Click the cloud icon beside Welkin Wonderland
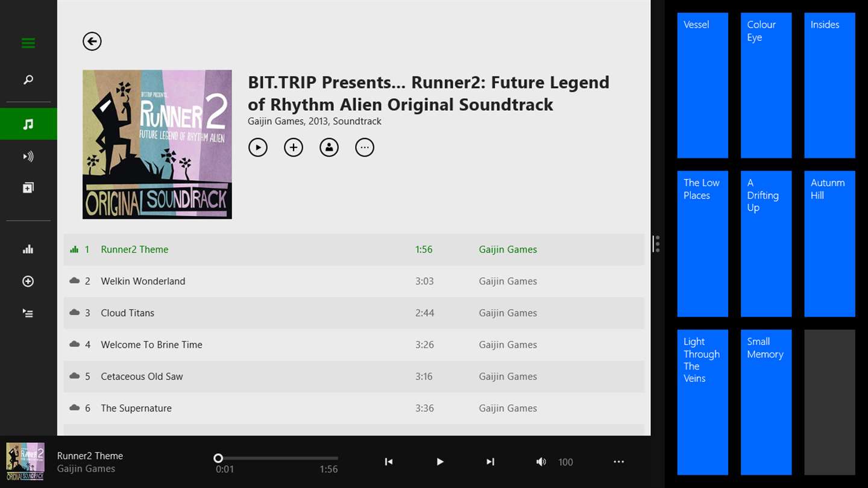868x488 pixels. (x=75, y=281)
